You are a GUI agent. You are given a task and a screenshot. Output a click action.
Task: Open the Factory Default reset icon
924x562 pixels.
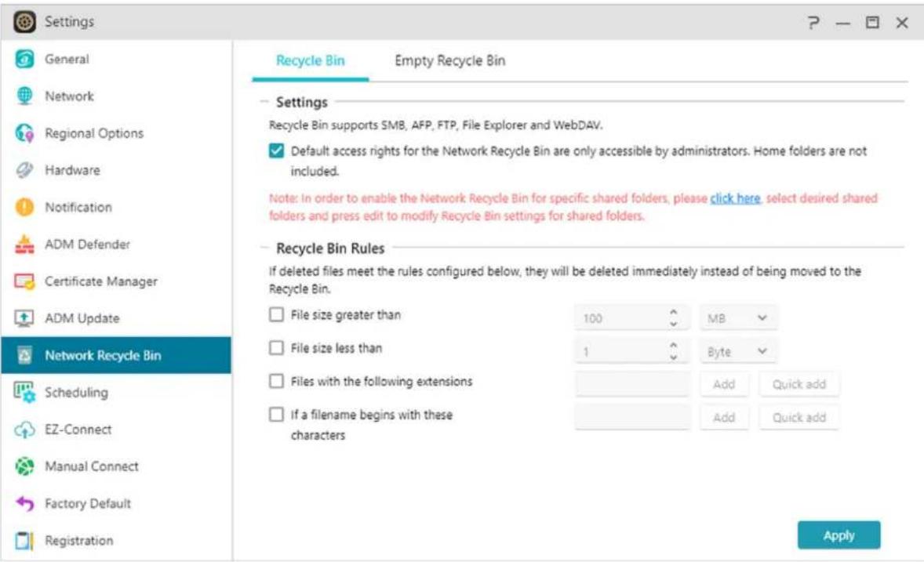[24, 503]
